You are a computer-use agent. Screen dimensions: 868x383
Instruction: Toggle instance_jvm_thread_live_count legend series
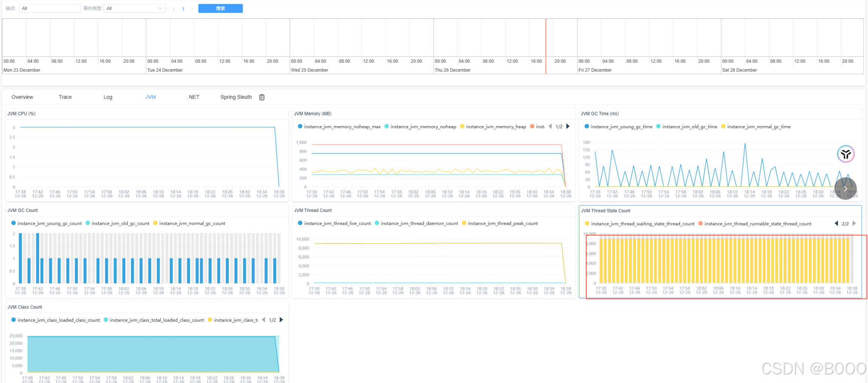(x=334, y=223)
